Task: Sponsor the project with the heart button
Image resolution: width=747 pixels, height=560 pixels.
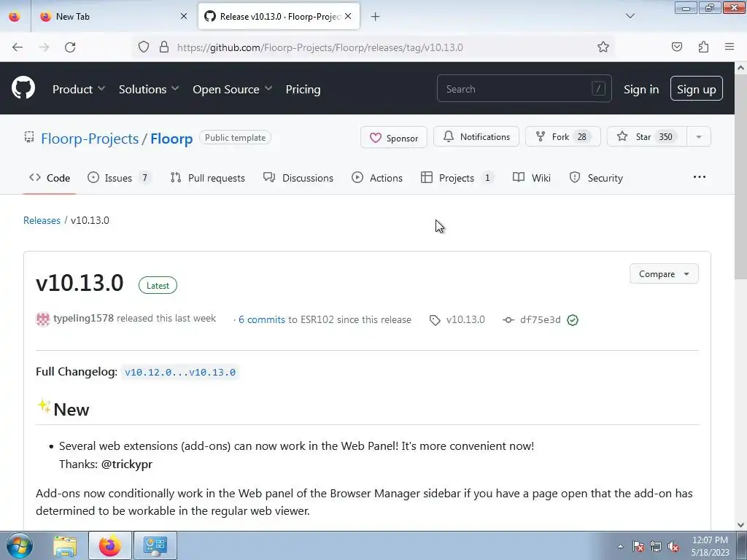Action: point(393,138)
